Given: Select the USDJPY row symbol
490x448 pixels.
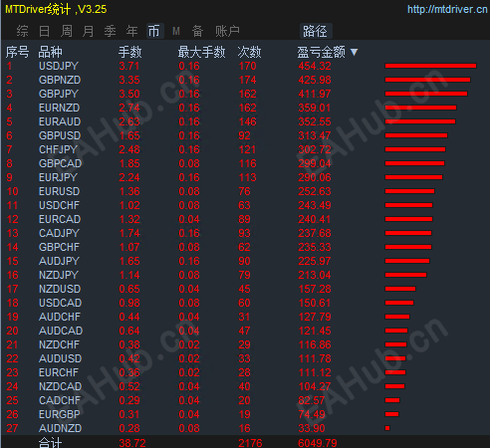Looking at the screenshot, I should (x=59, y=66).
